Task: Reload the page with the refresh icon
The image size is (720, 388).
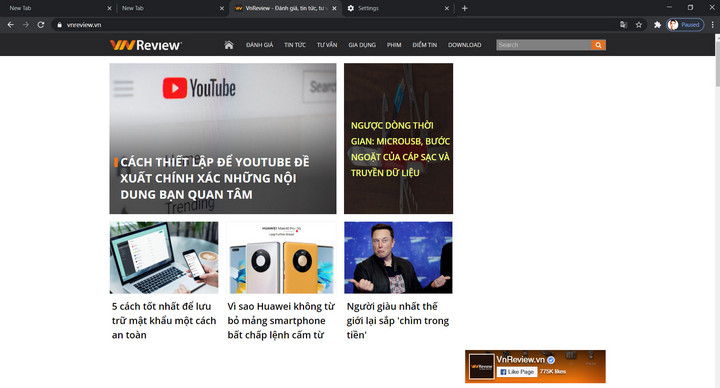Action: click(x=41, y=25)
